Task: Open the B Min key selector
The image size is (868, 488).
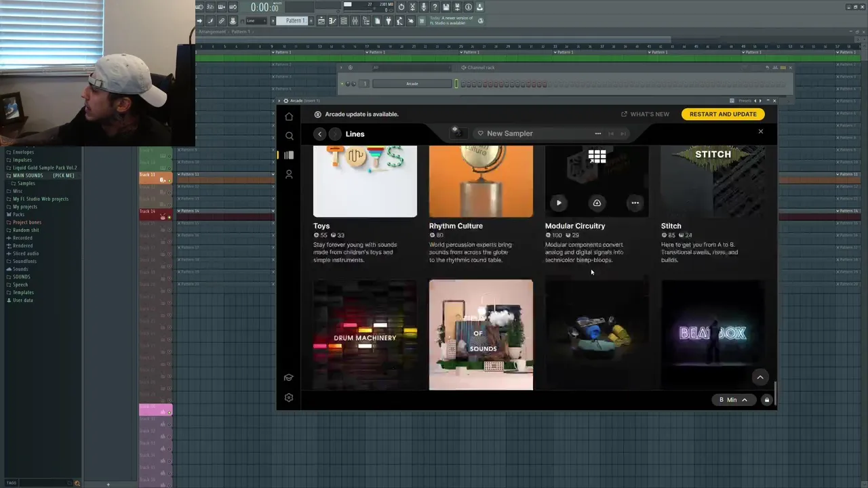Action: 733,400
